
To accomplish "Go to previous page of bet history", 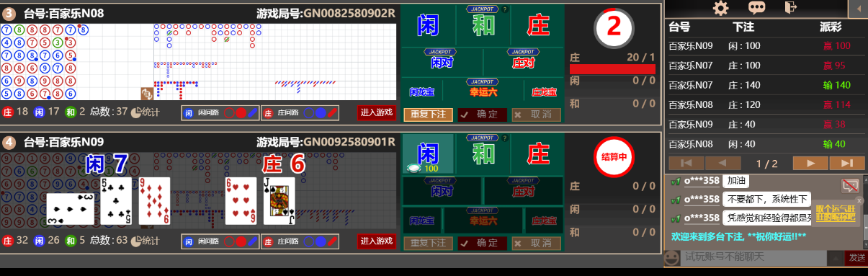I will click(x=722, y=163).
